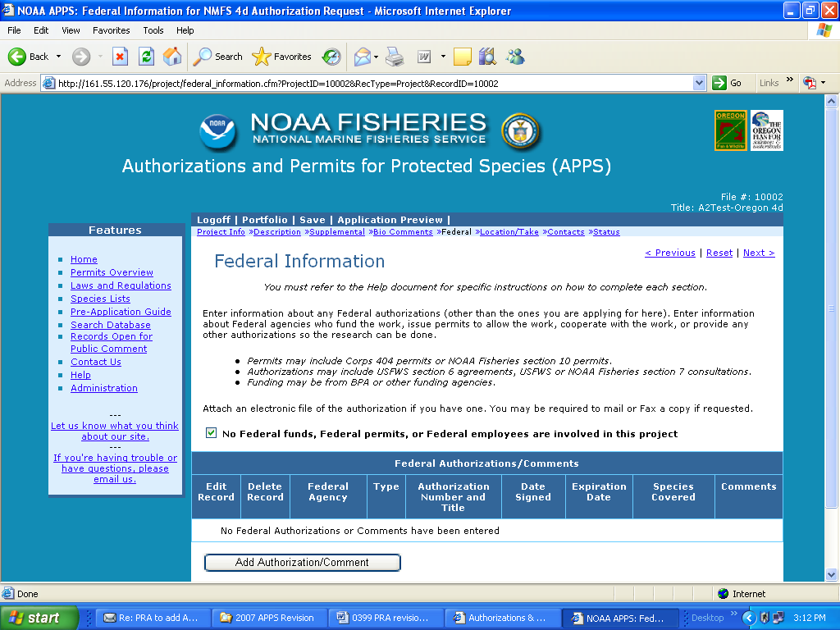
Task: Open Portfolio in the blue bar
Action: [x=265, y=220]
